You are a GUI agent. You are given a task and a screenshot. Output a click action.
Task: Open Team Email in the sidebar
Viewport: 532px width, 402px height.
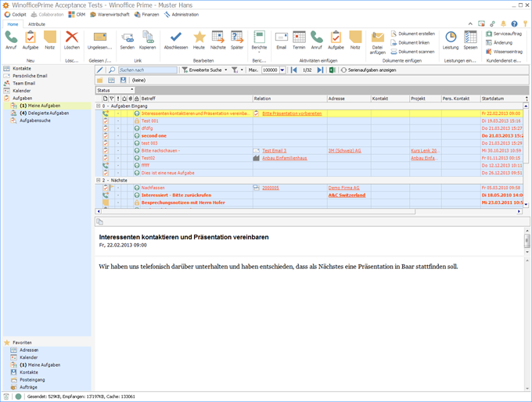coord(23,84)
